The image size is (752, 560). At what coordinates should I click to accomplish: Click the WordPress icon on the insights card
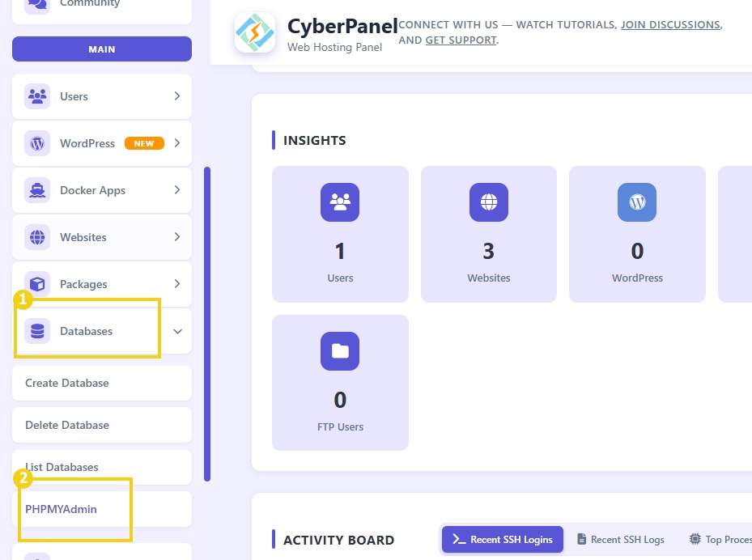[637, 202]
